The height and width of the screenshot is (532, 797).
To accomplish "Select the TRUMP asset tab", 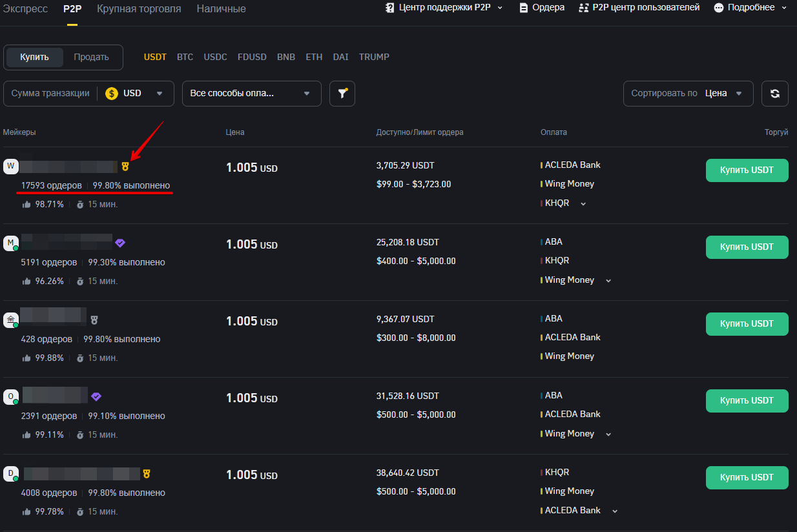I will coord(374,57).
